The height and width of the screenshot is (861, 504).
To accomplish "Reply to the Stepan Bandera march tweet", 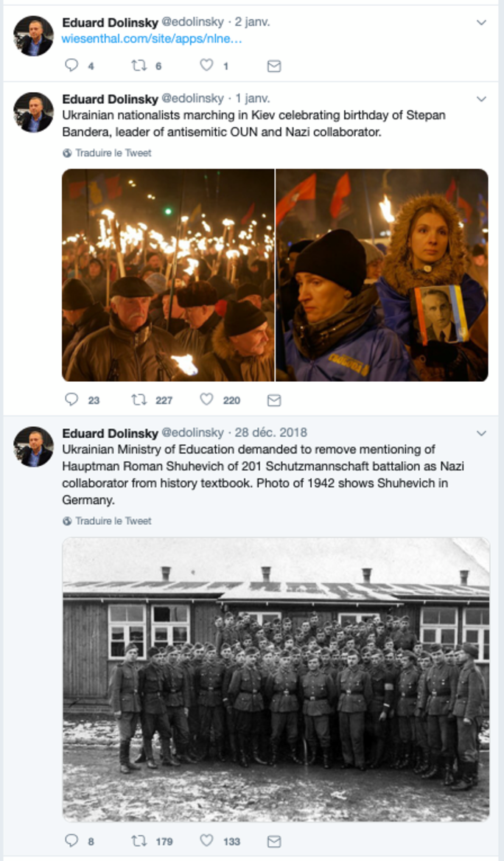I will (71, 400).
